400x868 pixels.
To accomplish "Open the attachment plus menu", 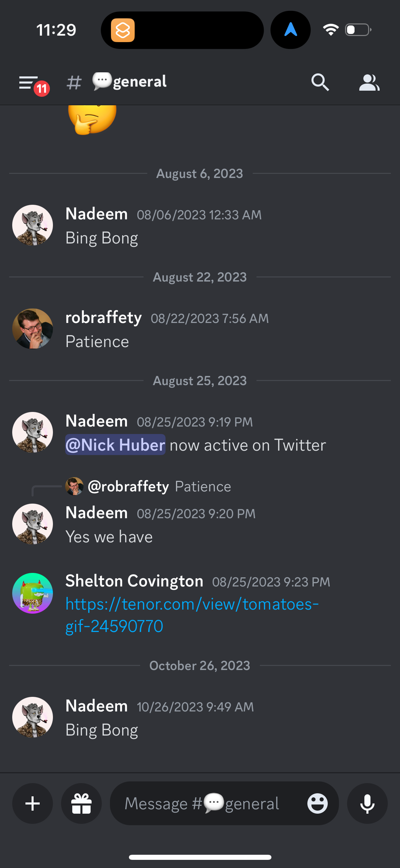I will pyautogui.click(x=32, y=803).
